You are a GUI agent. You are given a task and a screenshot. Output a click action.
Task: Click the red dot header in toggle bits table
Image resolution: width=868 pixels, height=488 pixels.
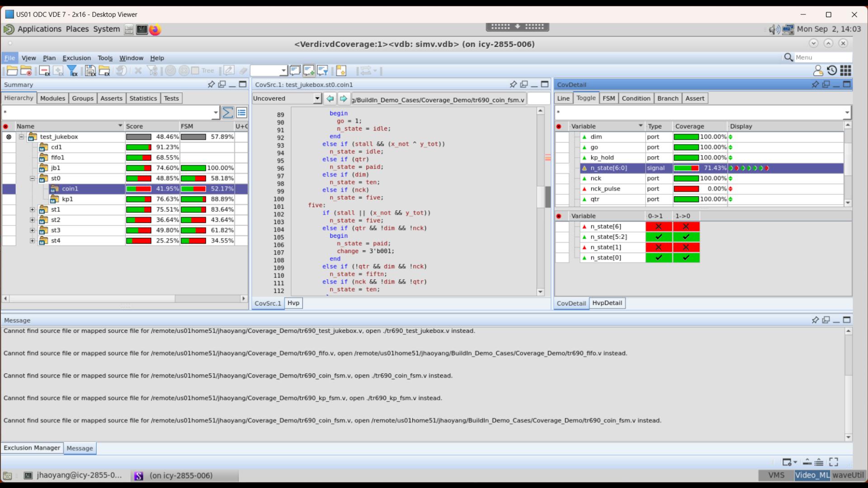[559, 216]
